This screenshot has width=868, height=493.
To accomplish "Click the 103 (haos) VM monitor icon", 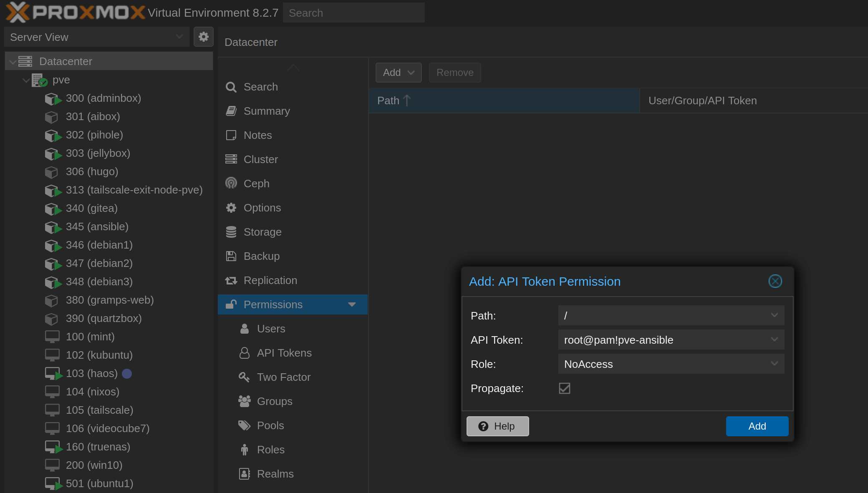I will click(53, 373).
